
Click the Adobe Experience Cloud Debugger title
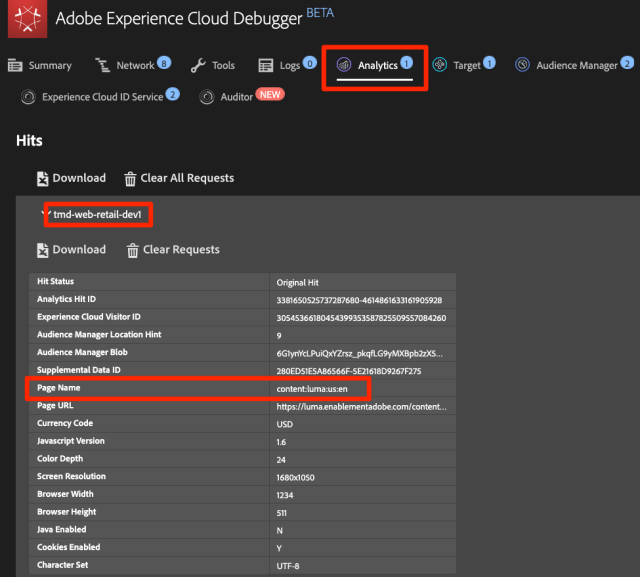pyautogui.click(x=179, y=19)
